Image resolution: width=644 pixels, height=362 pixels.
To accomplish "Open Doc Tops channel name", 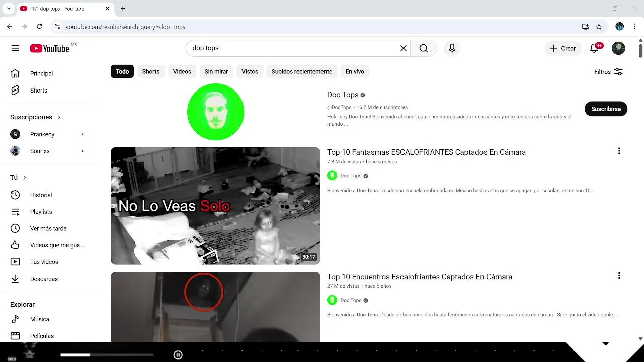I will (x=343, y=95).
